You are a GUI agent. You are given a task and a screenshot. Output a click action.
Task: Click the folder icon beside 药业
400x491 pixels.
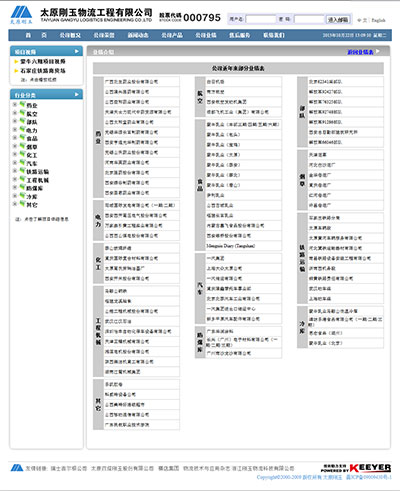coord(22,105)
